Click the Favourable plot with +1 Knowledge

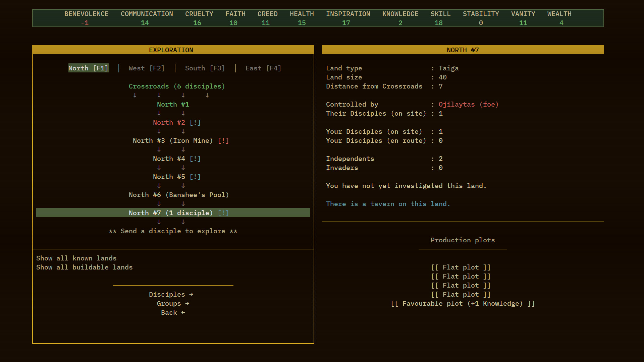463,303
